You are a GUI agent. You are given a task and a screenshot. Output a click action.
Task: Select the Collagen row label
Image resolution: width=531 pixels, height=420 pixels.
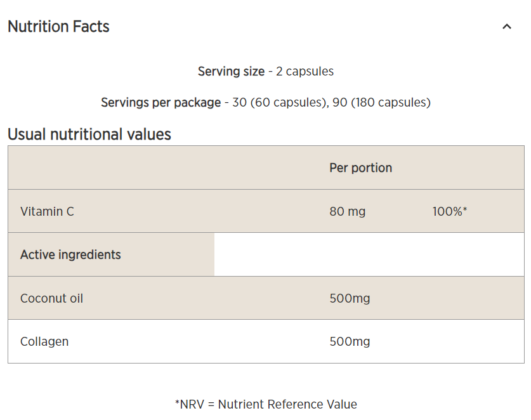coord(44,341)
